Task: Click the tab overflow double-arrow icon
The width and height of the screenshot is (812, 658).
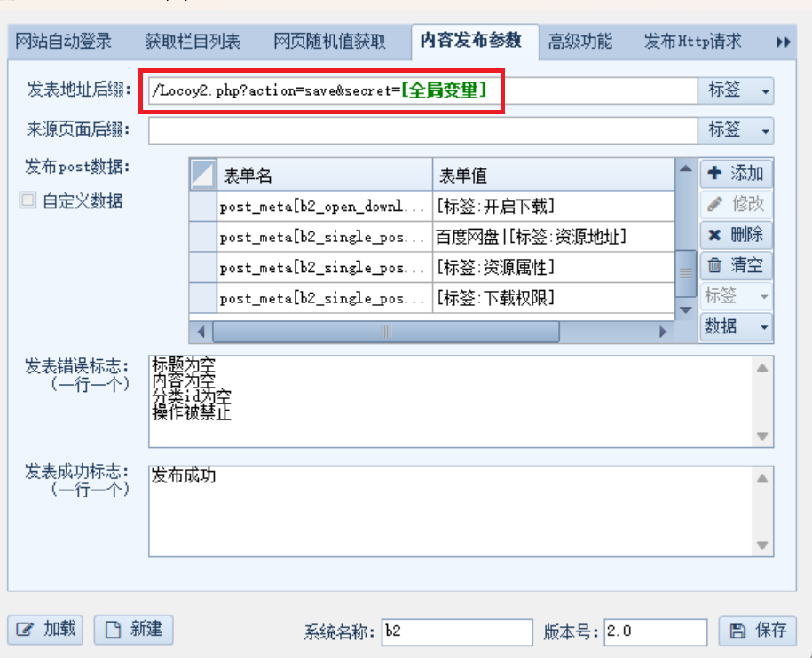Action: (784, 42)
